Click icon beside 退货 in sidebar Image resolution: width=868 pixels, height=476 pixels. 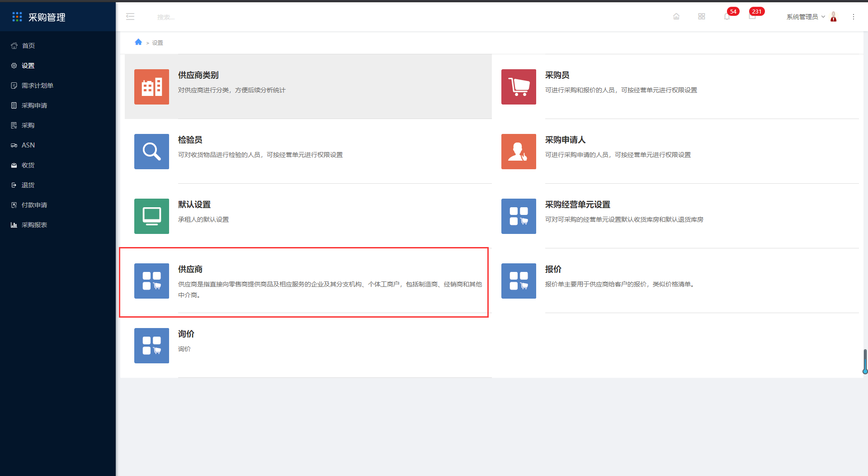[x=14, y=185]
